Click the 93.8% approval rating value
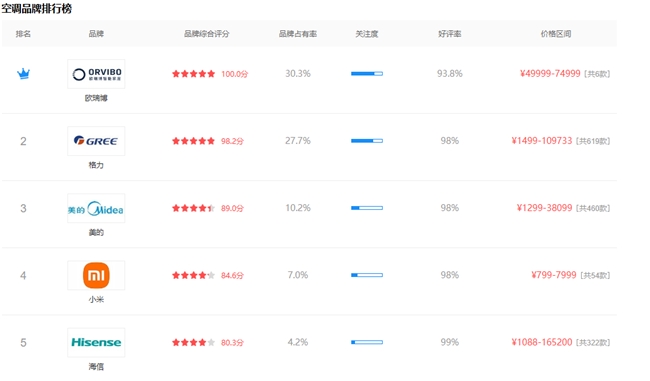Image resolution: width=650 pixels, height=381 pixels. (x=450, y=74)
